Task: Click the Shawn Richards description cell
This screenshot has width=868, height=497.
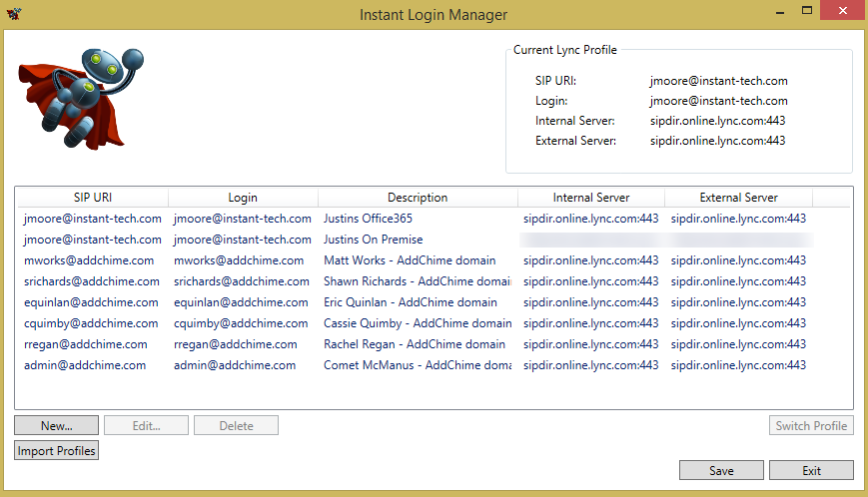Action: point(418,281)
